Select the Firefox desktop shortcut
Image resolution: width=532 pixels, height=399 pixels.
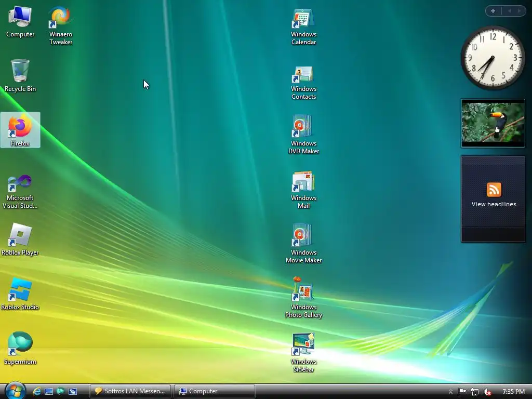[x=20, y=130]
